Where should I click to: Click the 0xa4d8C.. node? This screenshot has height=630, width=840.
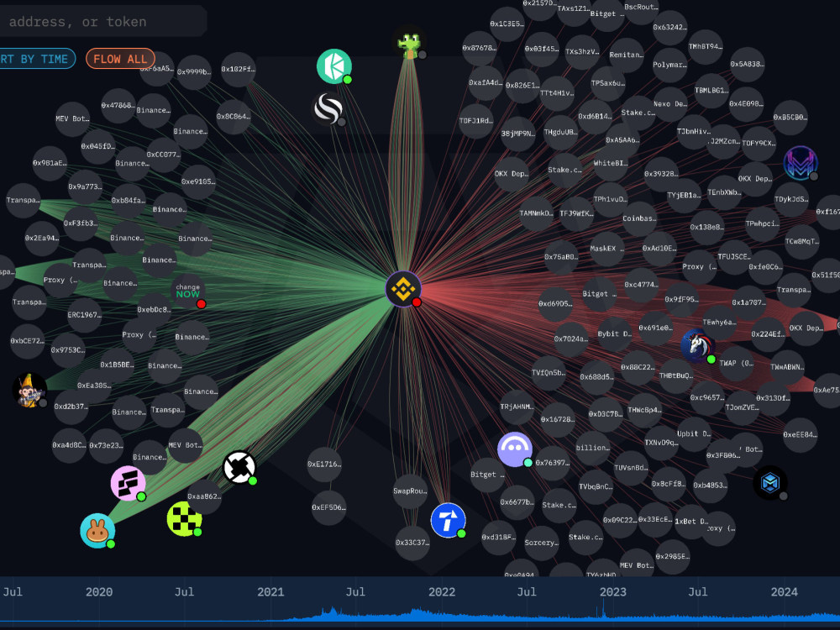[x=69, y=445]
